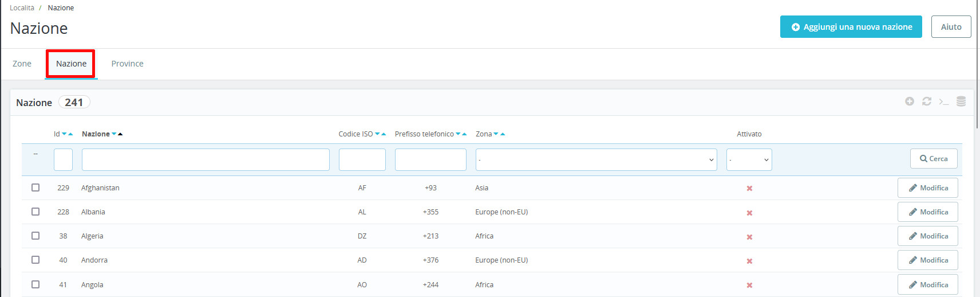Tick the checkbox for Angola row
This screenshot has height=297, width=980.
[35, 284]
